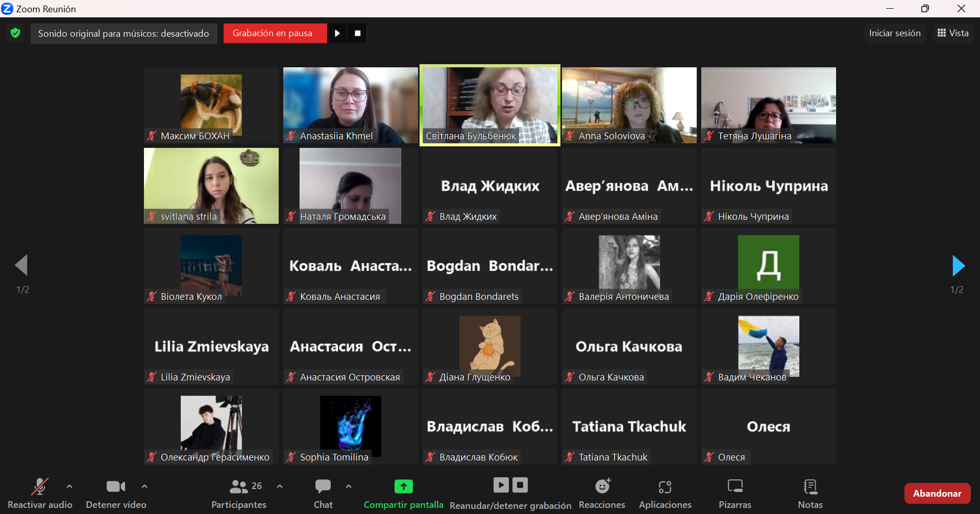This screenshot has height=514, width=980.
Task: Expand audio options chevron
Action: [69, 486]
